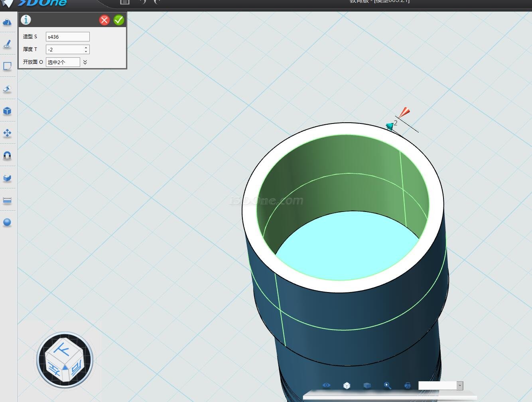Click the 厚度 T stepper arrows
This screenshot has width=532, height=402.
tap(86, 49)
